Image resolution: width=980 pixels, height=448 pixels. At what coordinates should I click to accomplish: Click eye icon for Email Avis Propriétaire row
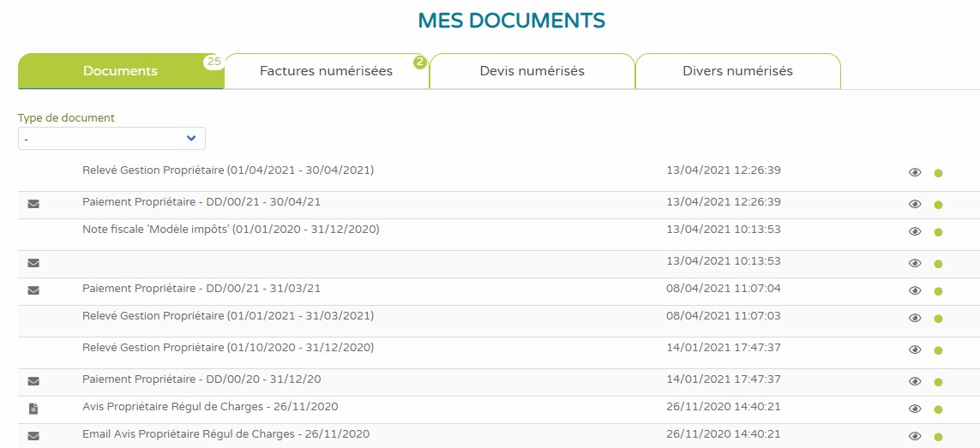[915, 436]
